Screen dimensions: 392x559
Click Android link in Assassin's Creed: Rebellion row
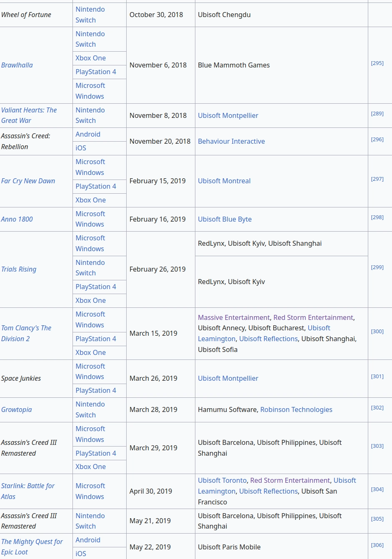click(x=88, y=134)
